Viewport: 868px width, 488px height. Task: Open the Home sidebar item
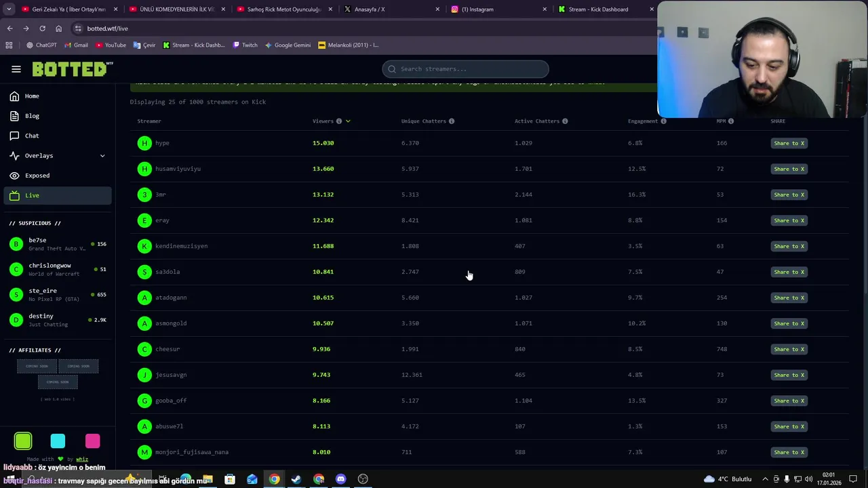click(58, 96)
